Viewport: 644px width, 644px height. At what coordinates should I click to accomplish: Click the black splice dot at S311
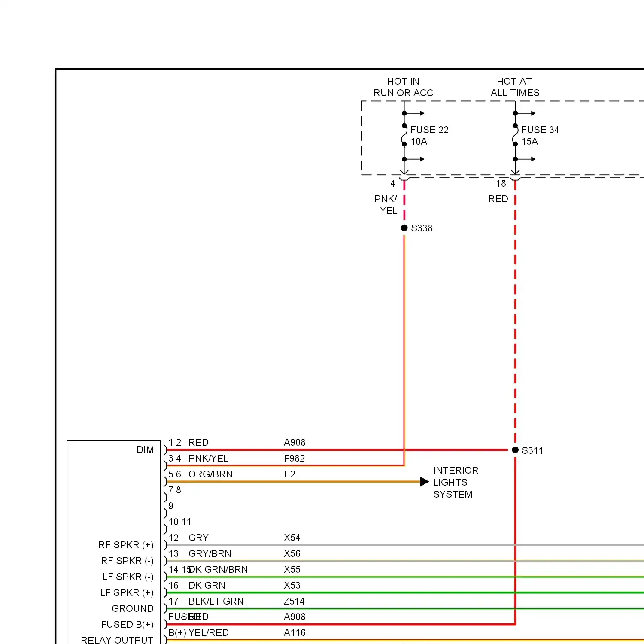click(515, 450)
